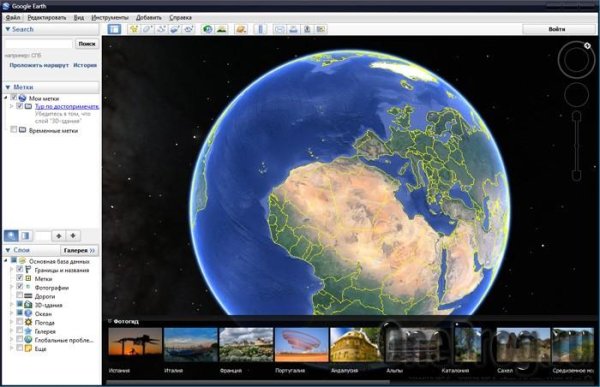
Task: Click the Save Image toolbar icon
Action: point(307,29)
